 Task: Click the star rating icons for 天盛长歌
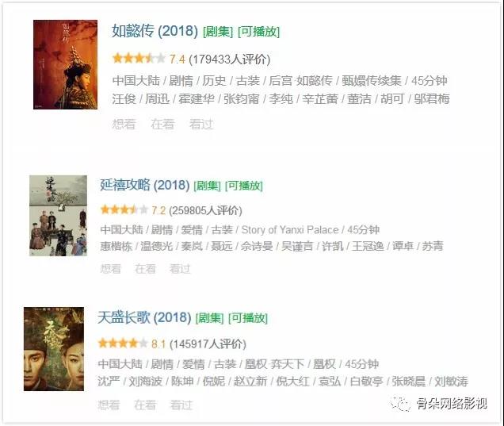pyautogui.click(x=123, y=343)
